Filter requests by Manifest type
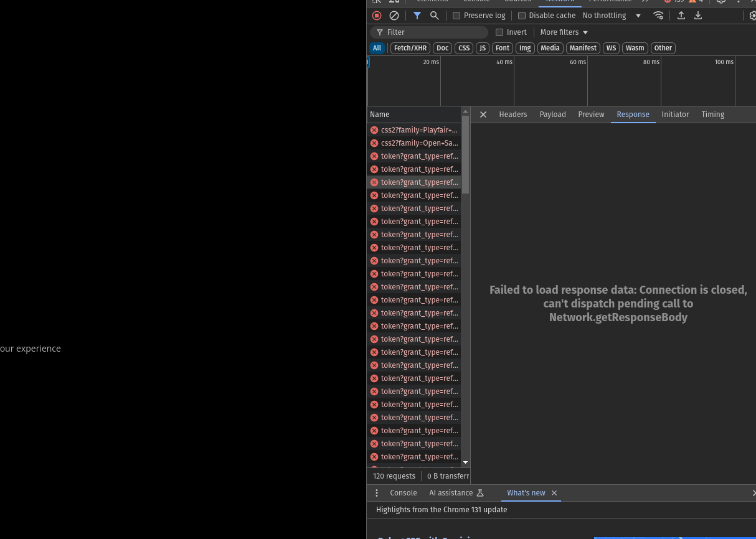This screenshot has width=756, height=539. pyautogui.click(x=583, y=48)
